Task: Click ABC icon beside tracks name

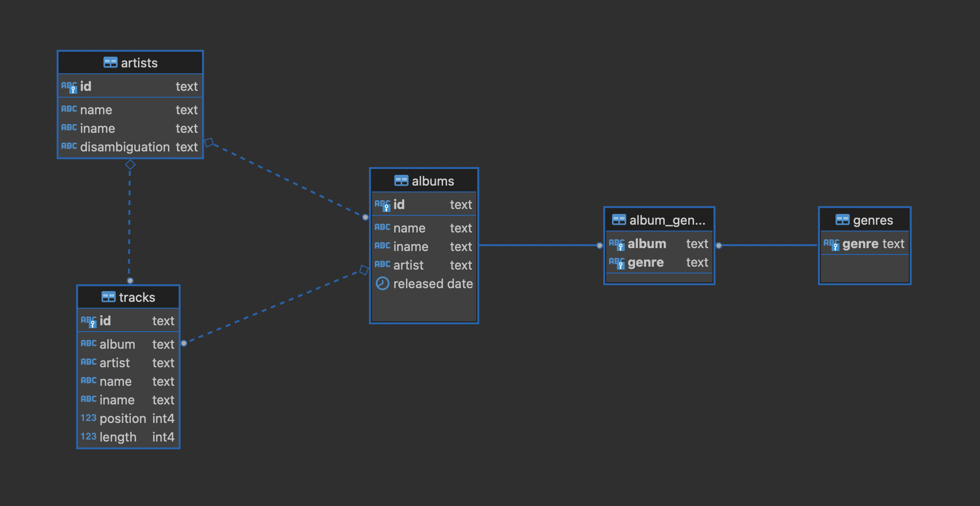Action: click(x=88, y=380)
